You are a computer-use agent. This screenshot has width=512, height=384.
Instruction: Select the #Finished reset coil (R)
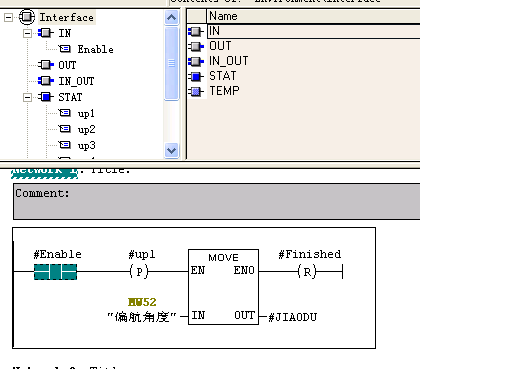[307, 272]
